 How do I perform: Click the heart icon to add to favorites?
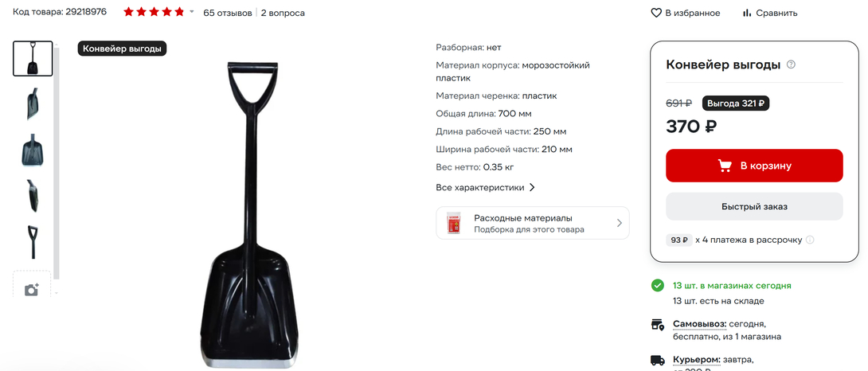tap(656, 13)
